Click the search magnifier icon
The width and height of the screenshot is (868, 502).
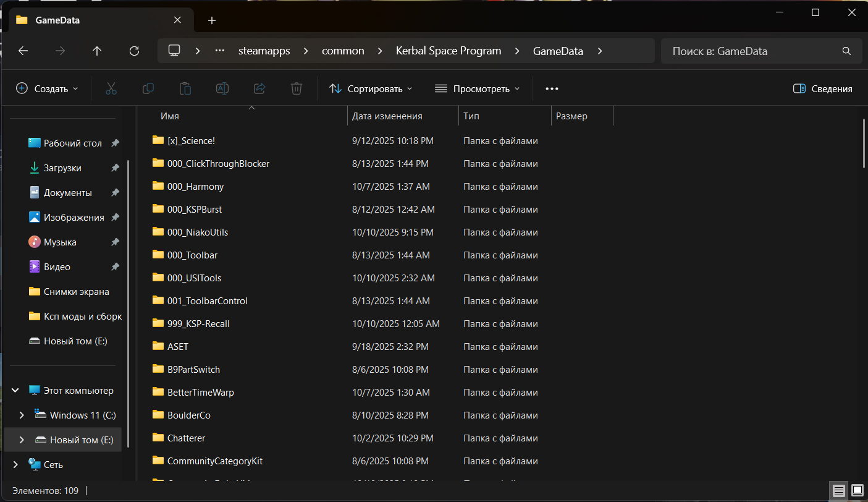tap(846, 51)
